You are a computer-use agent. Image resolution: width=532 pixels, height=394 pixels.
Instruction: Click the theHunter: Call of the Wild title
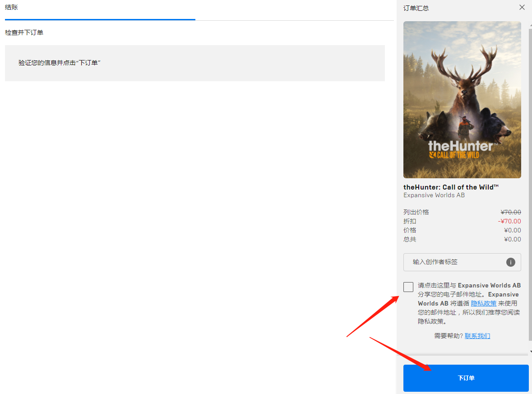[451, 187]
